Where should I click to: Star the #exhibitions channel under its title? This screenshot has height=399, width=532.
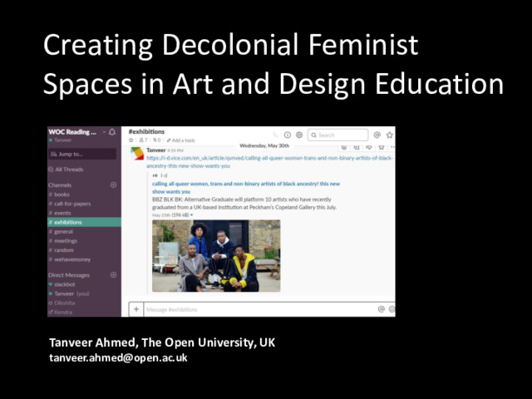(131, 140)
